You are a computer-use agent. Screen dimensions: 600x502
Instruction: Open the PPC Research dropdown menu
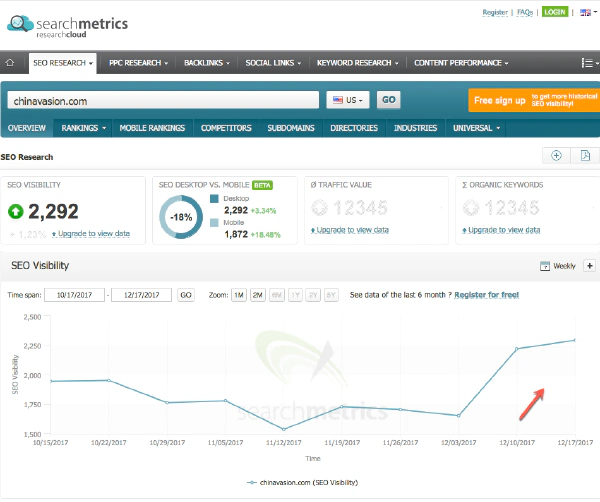138,63
